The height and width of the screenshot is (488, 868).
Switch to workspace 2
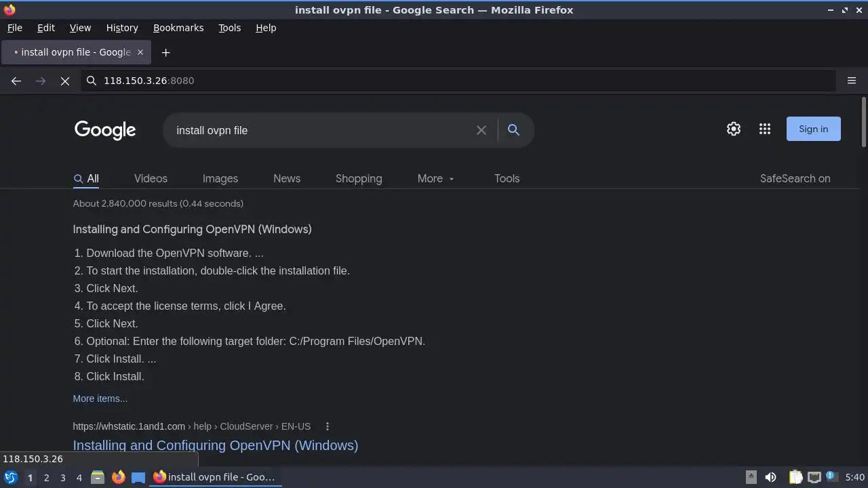pyautogui.click(x=46, y=478)
